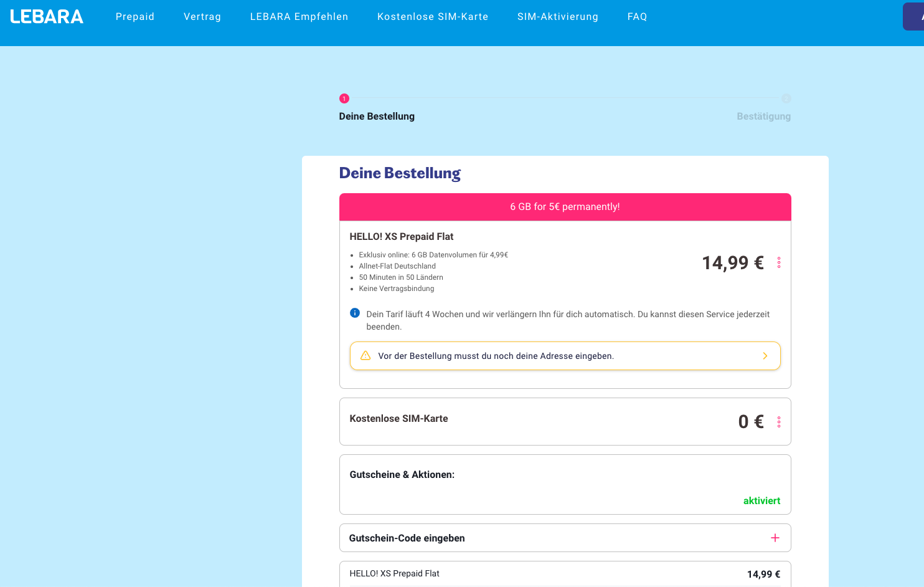Image resolution: width=924 pixels, height=587 pixels.
Task: Click the Keine Vertragsbindung bullet
Action: [397, 289]
